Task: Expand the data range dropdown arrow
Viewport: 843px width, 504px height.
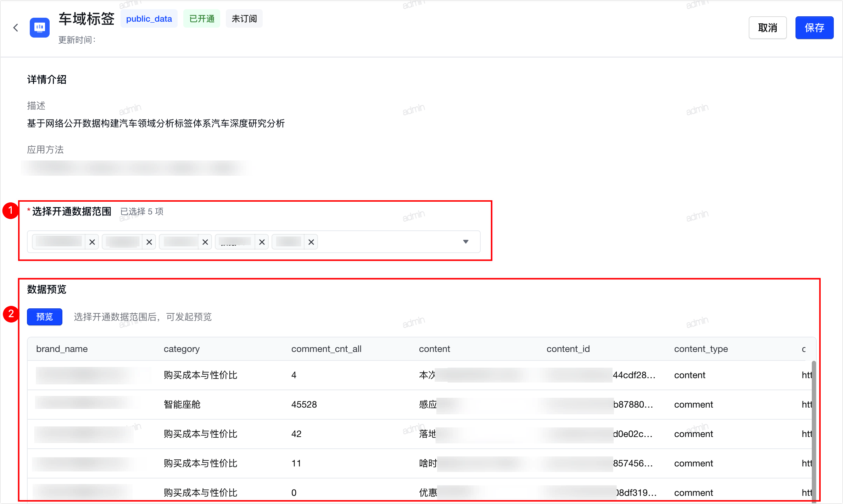Action: (466, 242)
